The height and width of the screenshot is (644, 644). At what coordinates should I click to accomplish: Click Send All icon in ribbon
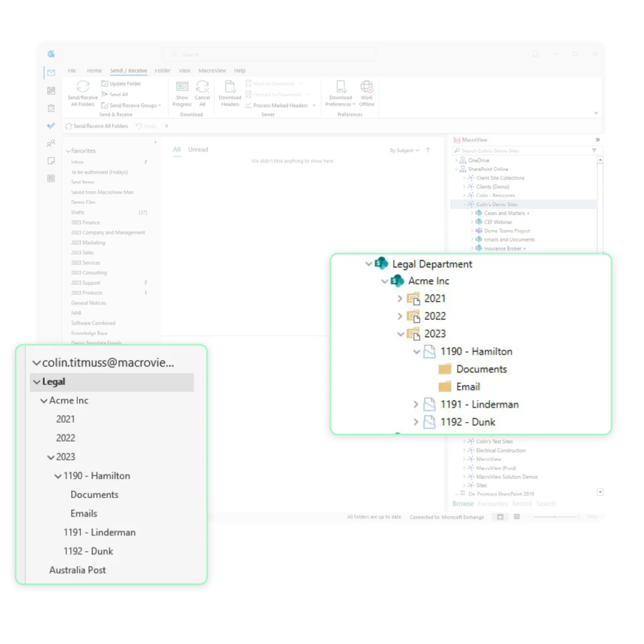(x=105, y=94)
